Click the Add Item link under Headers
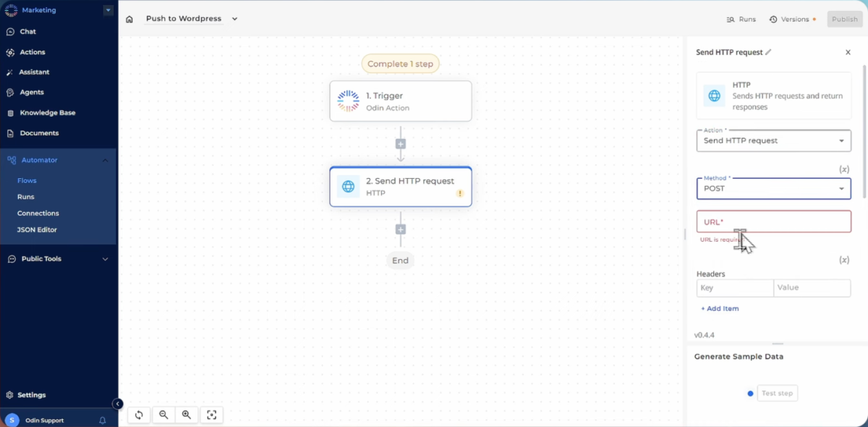 click(x=720, y=308)
